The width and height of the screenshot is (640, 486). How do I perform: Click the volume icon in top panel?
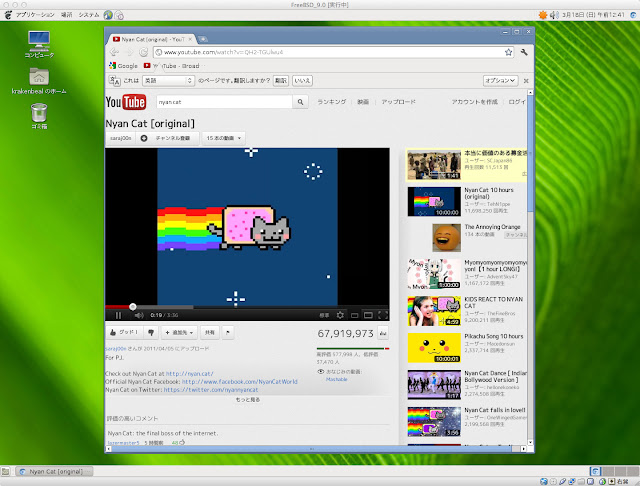[554, 15]
